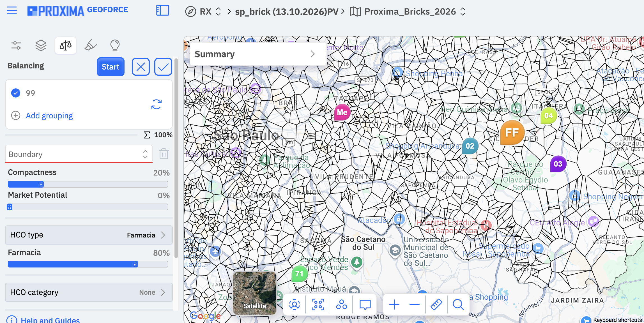
Task: Open sp_brick (13.10.2026)PV breadcrumb
Action: 287,11
